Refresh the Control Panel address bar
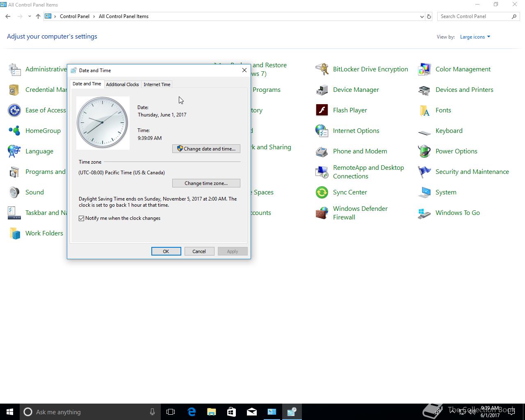The image size is (525, 420). pyautogui.click(x=429, y=16)
